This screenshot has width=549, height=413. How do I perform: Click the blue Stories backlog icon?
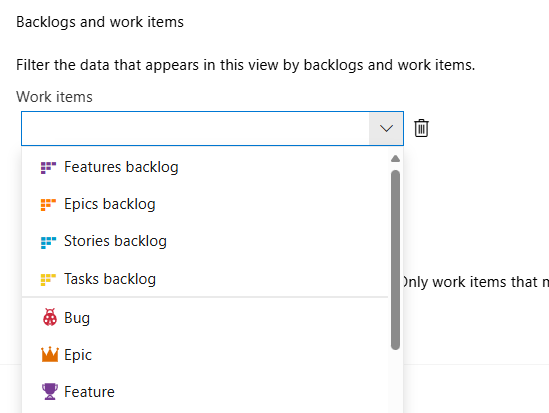click(48, 242)
